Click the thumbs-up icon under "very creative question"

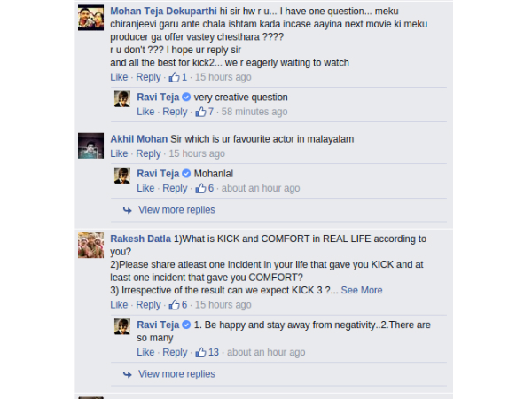200,112
